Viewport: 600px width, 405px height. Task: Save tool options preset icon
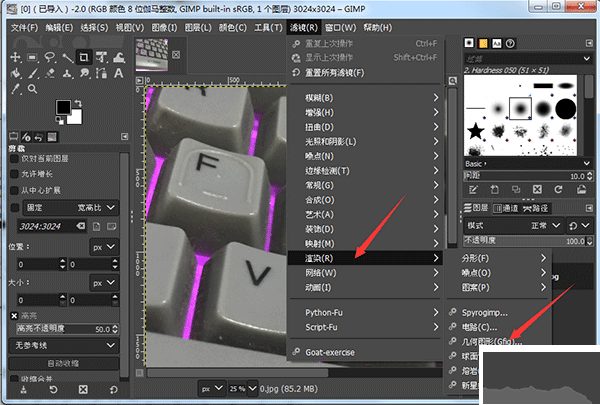click(24, 390)
